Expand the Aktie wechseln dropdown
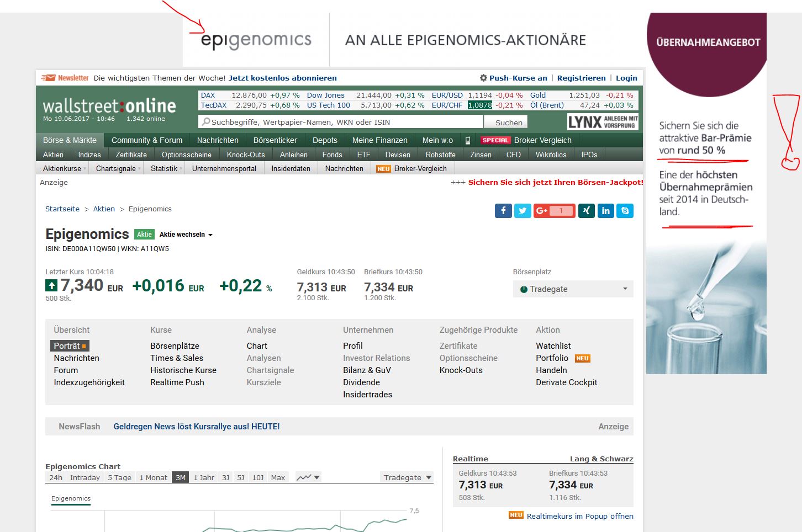 point(185,234)
